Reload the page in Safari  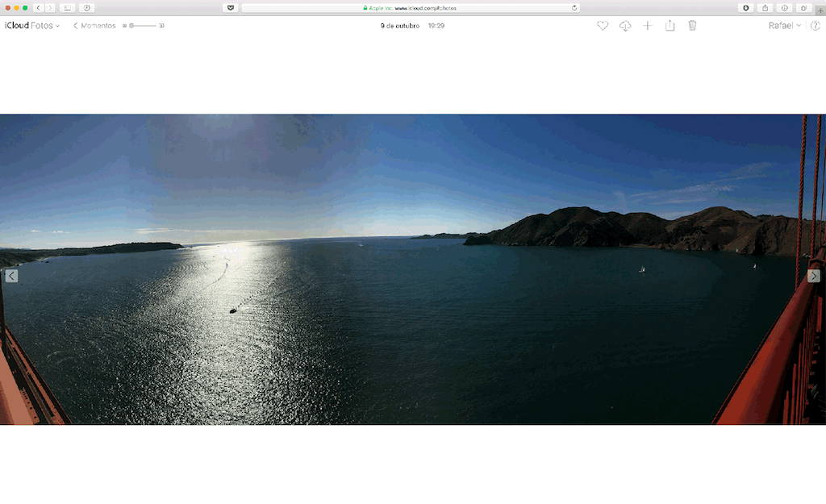click(574, 8)
